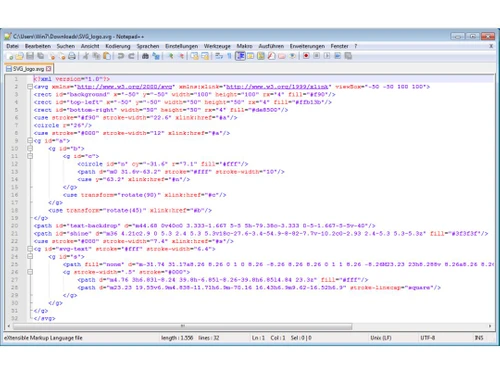Image resolution: width=500 pixels, height=375 pixels.
Task: Click the Start Recording macro icon
Action: coord(306,56)
